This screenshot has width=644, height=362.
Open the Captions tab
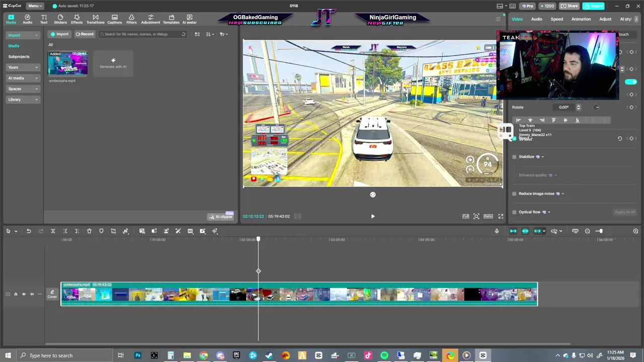(x=114, y=19)
